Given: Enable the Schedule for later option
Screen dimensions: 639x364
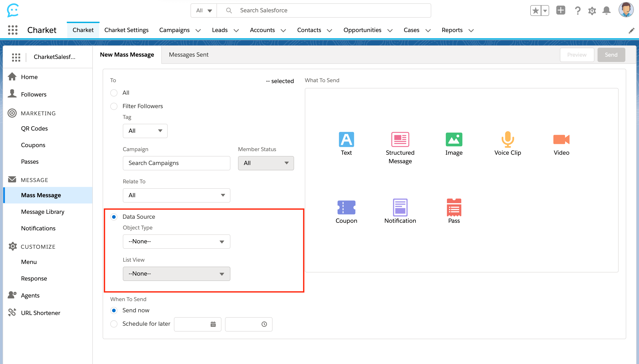Looking at the screenshot, I should [114, 324].
